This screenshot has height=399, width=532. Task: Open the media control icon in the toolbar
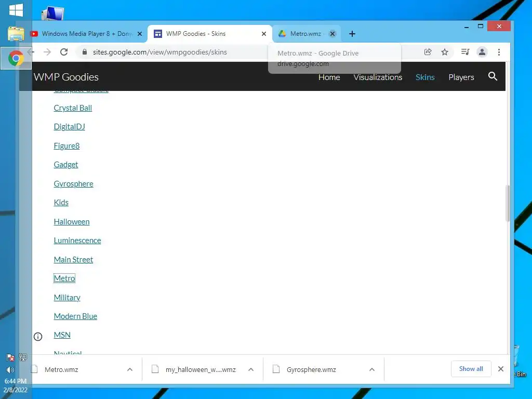pyautogui.click(x=465, y=52)
